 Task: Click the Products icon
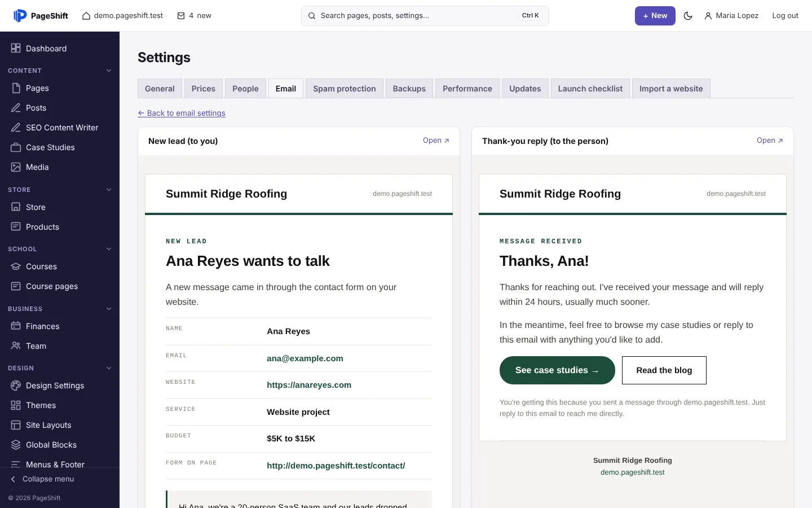tap(16, 227)
